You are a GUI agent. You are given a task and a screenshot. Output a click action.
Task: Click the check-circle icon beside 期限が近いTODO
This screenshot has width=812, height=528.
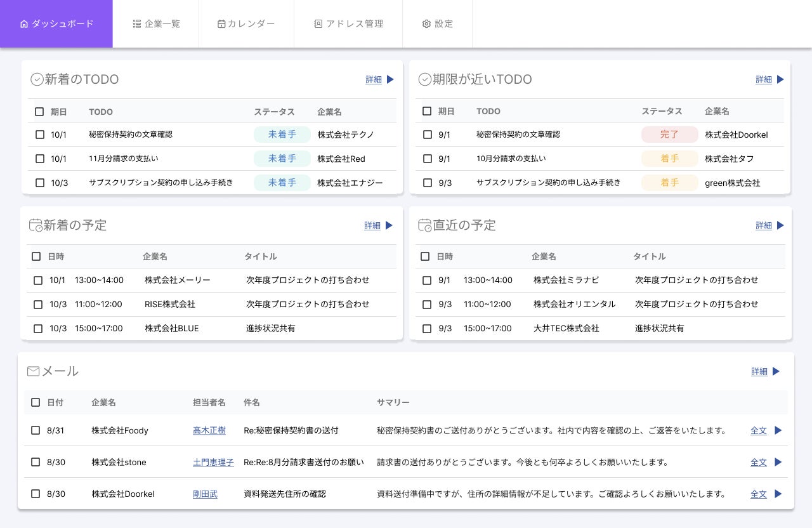pos(425,79)
